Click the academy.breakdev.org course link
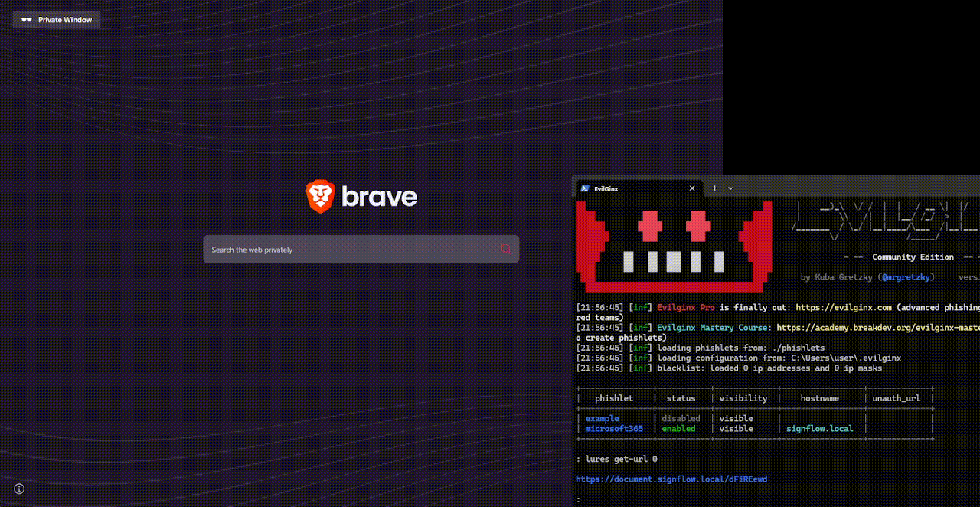This screenshot has height=507, width=980. pos(878,327)
